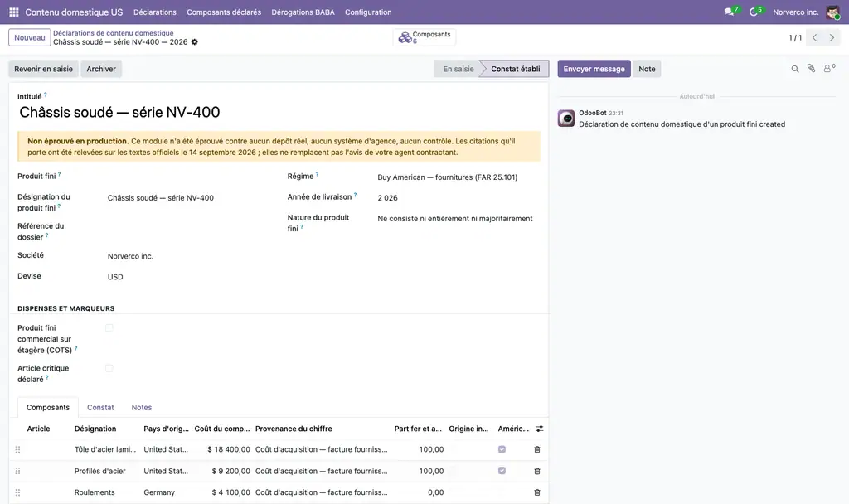The height and width of the screenshot is (504, 849).
Task: Select the Composants tab
Action: (47, 408)
